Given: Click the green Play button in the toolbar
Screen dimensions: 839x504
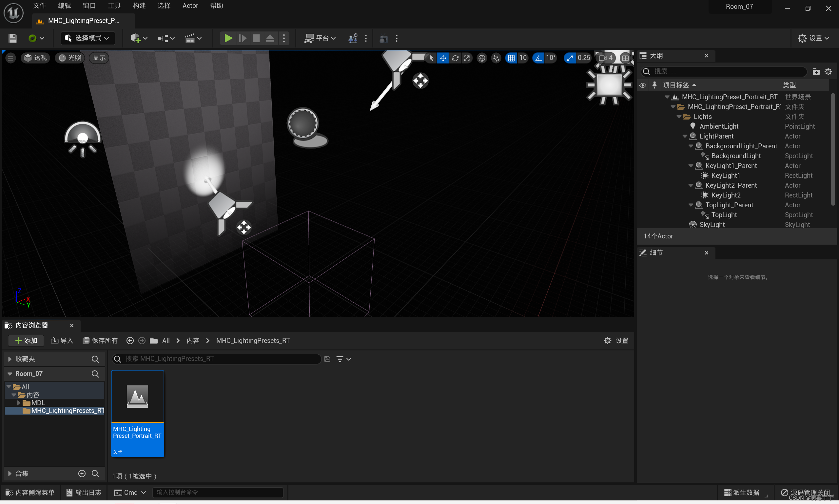Looking at the screenshot, I should coord(228,38).
